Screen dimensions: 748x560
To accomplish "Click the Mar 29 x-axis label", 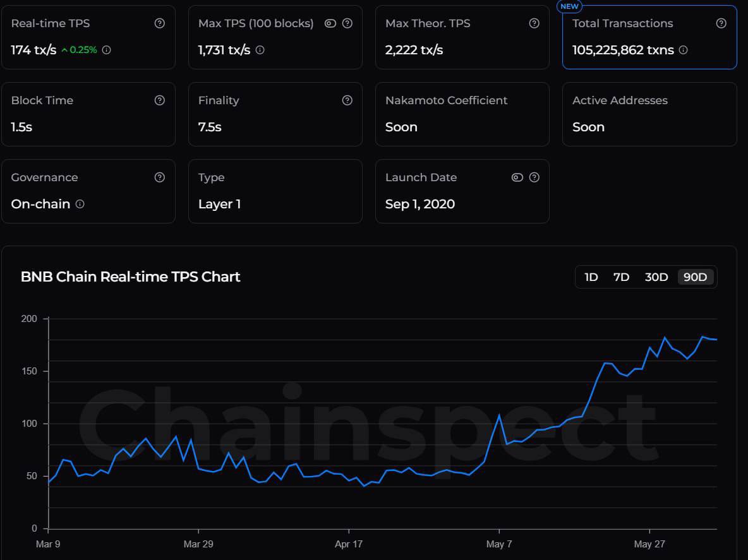I will pos(198,544).
